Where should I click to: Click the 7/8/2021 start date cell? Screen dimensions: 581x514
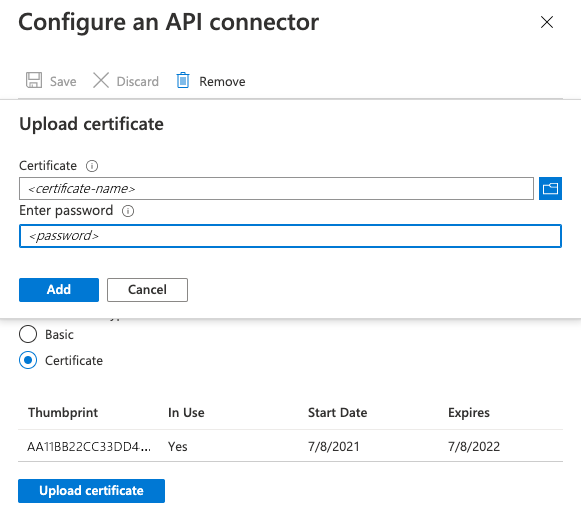[x=333, y=447]
